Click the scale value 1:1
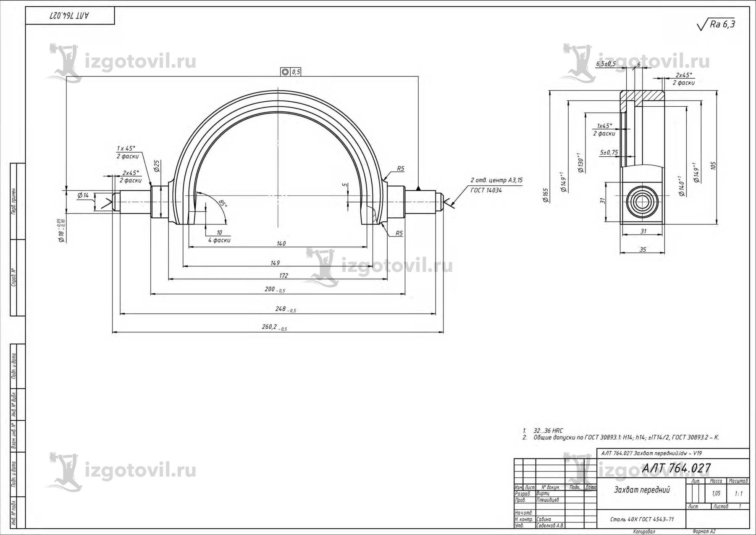 [x=739, y=494]
